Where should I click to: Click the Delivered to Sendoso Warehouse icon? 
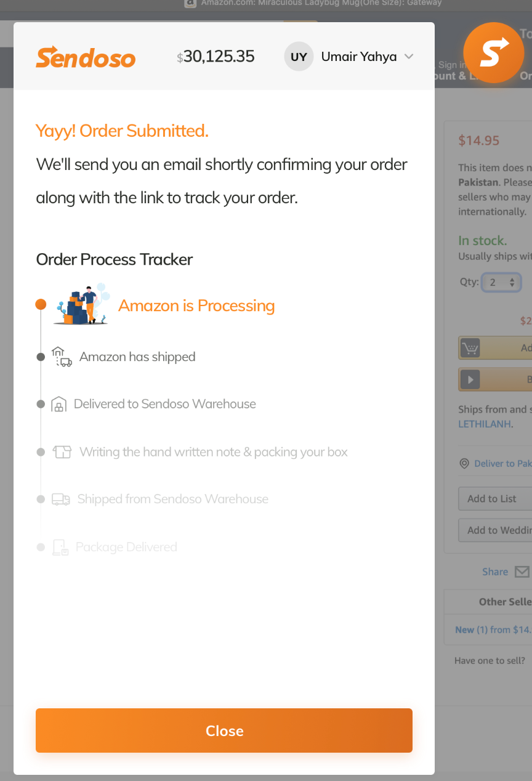[58, 404]
